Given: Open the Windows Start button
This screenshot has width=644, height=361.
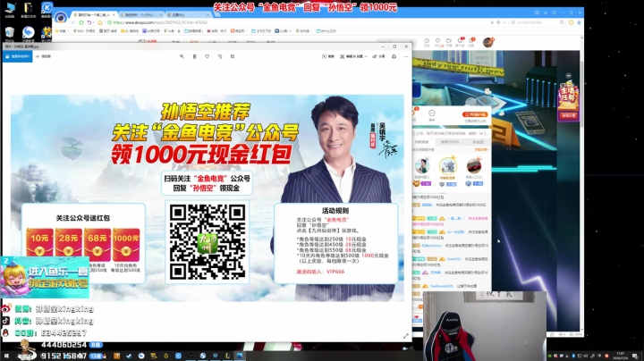Looking at the screenshot, I should coord(7,356).
